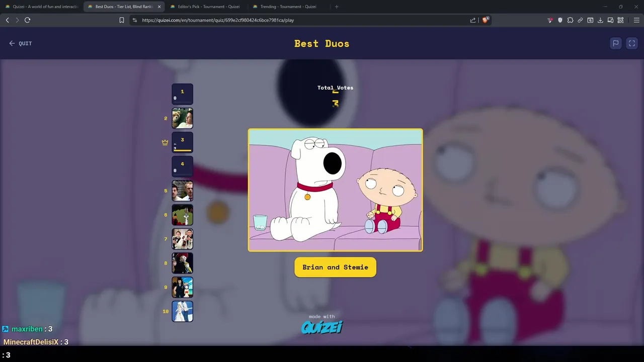Place the duo in rank slot 3

click(182, 142)
